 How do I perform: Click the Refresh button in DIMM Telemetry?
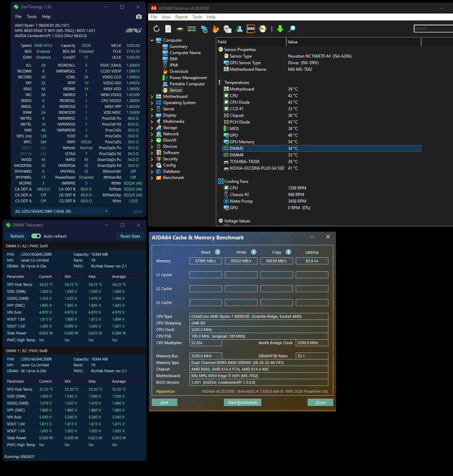click(x=17, y=236)
